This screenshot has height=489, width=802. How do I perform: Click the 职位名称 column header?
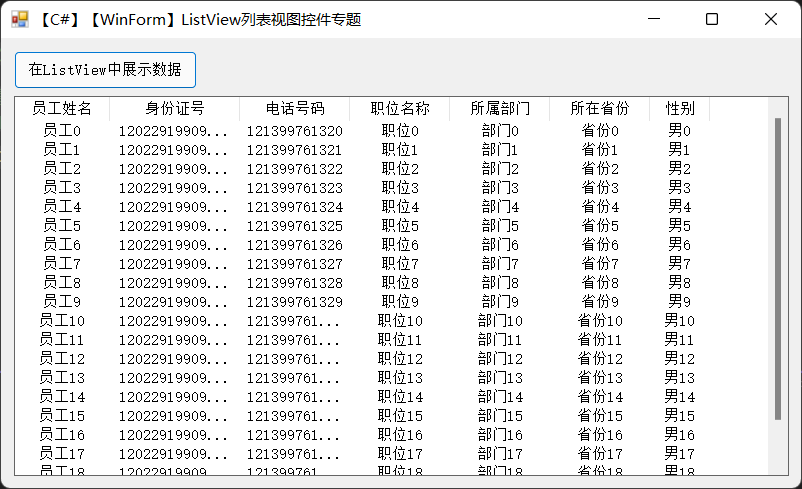(399, 108)
